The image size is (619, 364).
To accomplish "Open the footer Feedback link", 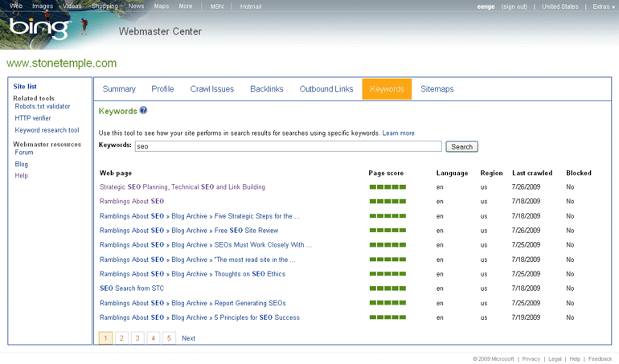I will point(600,359).
